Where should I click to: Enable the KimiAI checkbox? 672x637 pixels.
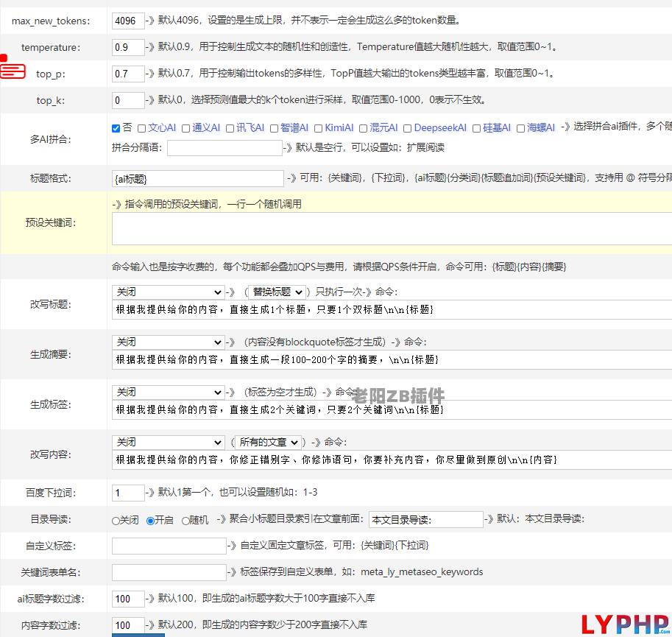[x=318, y=128]
